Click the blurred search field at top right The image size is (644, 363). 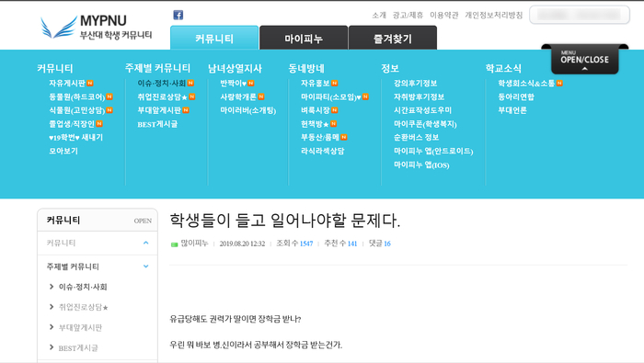[x=579, y=15]
